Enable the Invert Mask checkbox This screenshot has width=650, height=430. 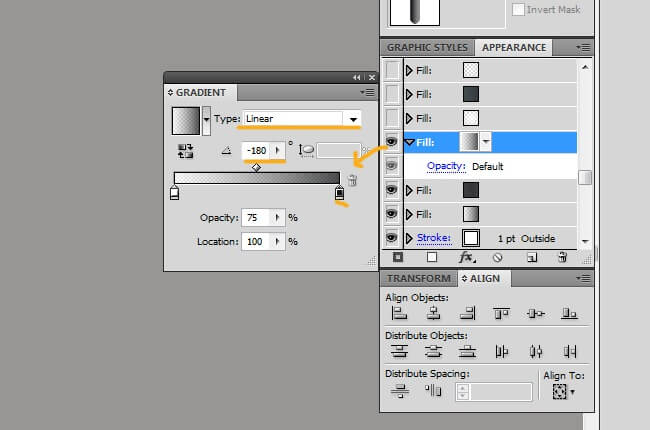[x=518, y=9]
